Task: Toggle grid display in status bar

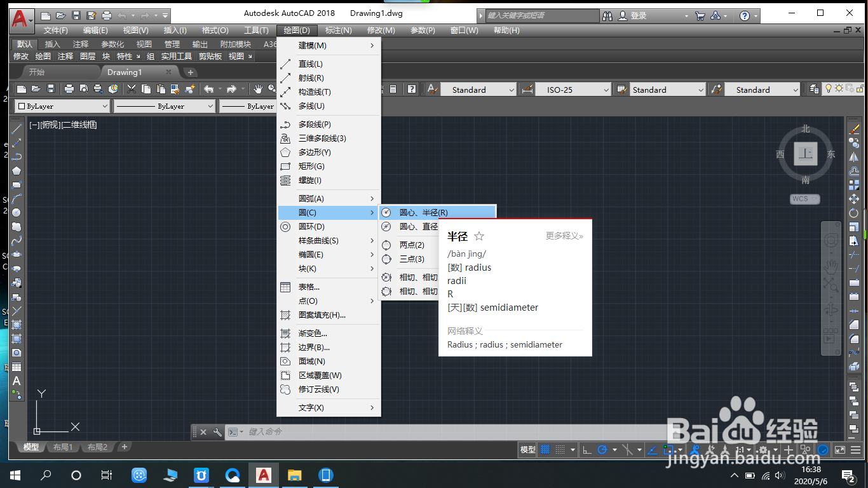Action: click(x=546, y=450)
